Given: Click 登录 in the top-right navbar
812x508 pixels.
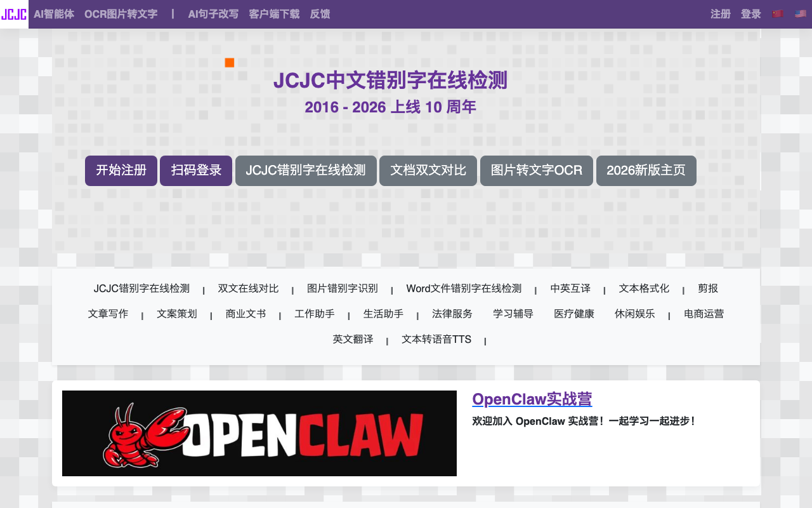Looking at the screenshot, I should [x=751, y=14].
